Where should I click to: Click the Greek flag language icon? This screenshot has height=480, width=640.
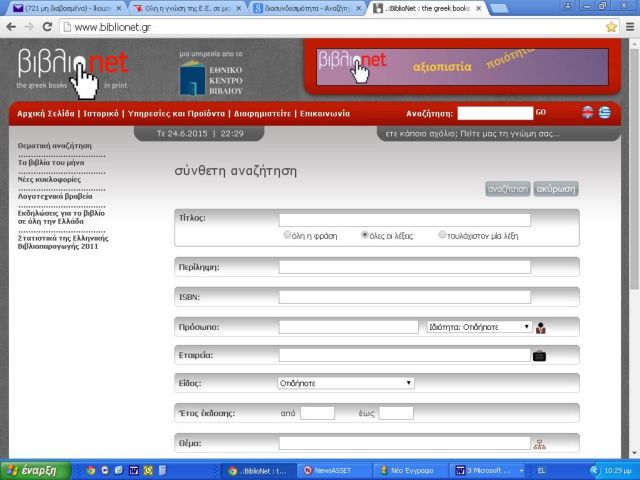tap(604, 113)
